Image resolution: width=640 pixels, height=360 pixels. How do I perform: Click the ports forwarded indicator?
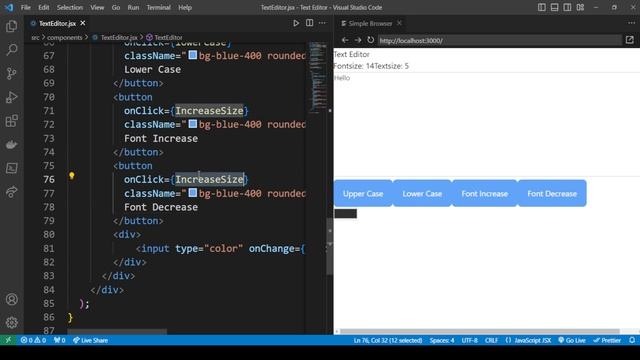[x=60, y=340]
